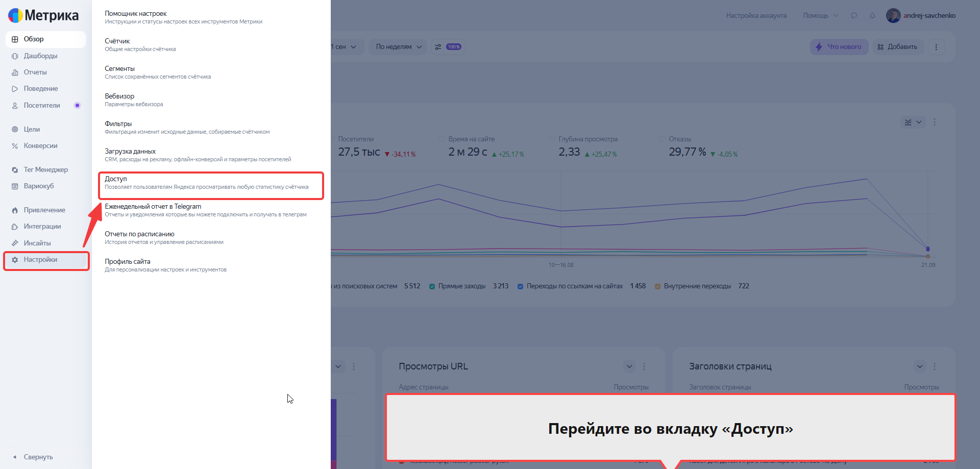Open Настройка аккаунта link

click(756, 16)
